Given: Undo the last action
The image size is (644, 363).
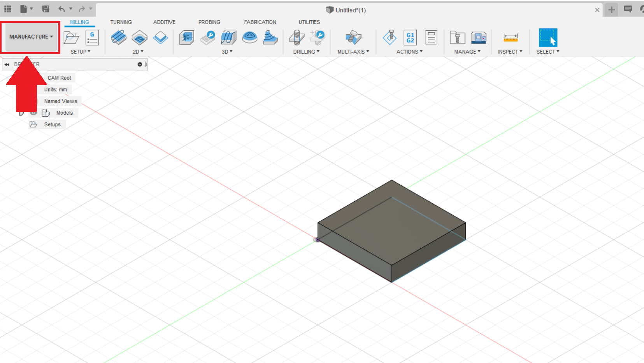Looking at the screenshot, I should (61, 9).
